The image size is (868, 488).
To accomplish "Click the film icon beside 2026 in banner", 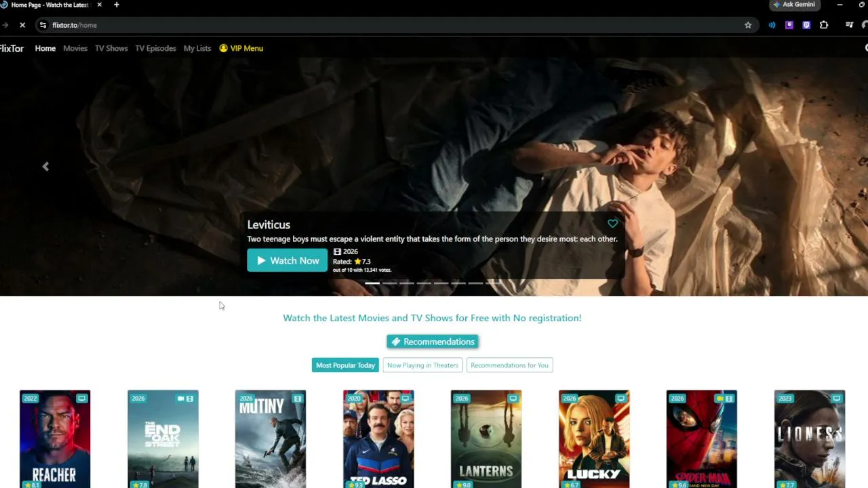I will point(337,252).
